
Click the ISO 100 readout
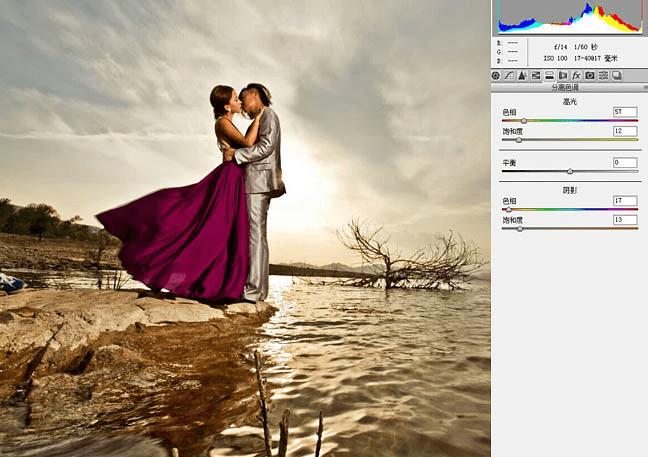coord(555,59)
